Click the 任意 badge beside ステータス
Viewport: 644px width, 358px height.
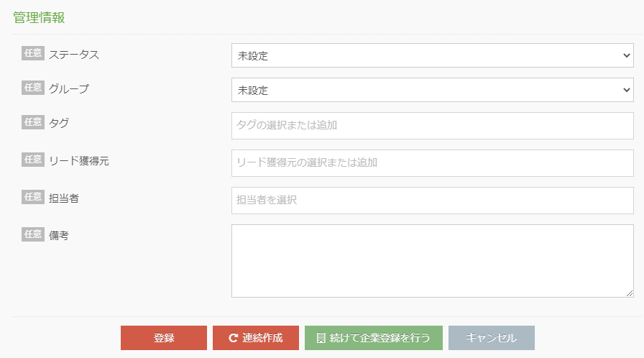tap(33, 53)
